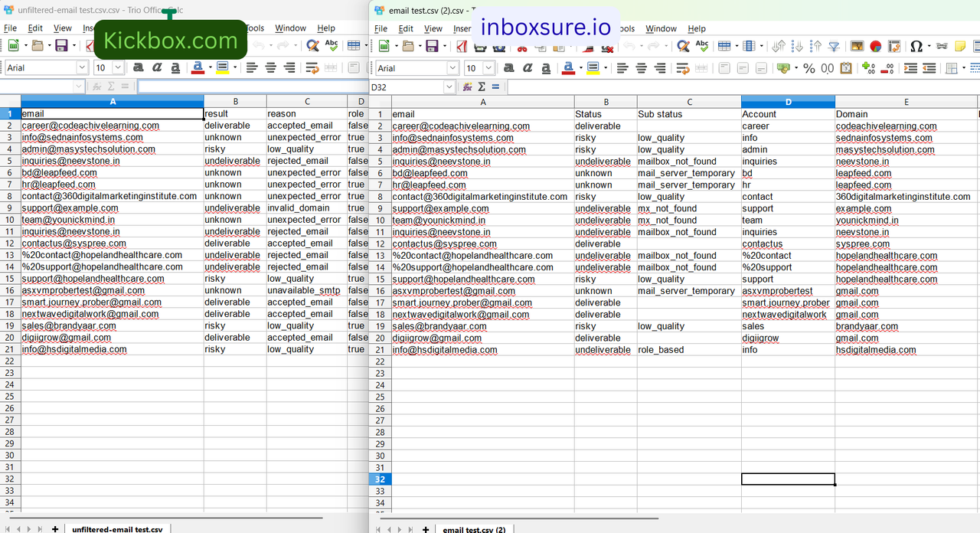The width and height of the screenshot is (980, 533).
Task: Open File menu in email test (2) window
Action: click(x=381, y=28)
